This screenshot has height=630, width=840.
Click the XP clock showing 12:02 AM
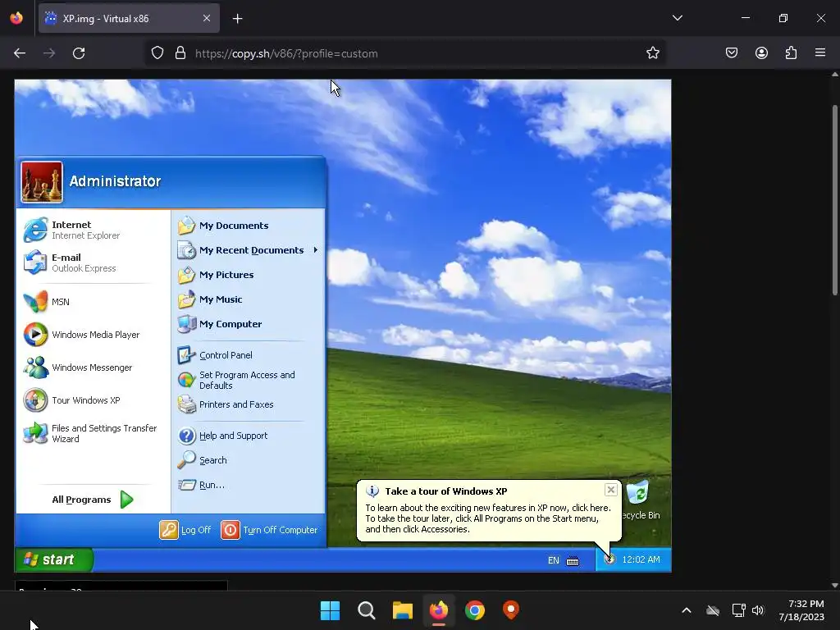pos(641,559)
